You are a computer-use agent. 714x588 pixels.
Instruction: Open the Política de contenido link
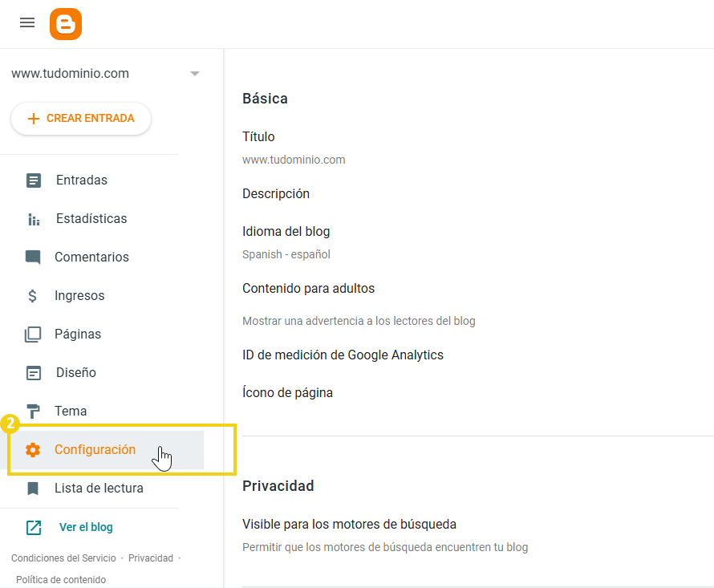(x=60, y=580)
